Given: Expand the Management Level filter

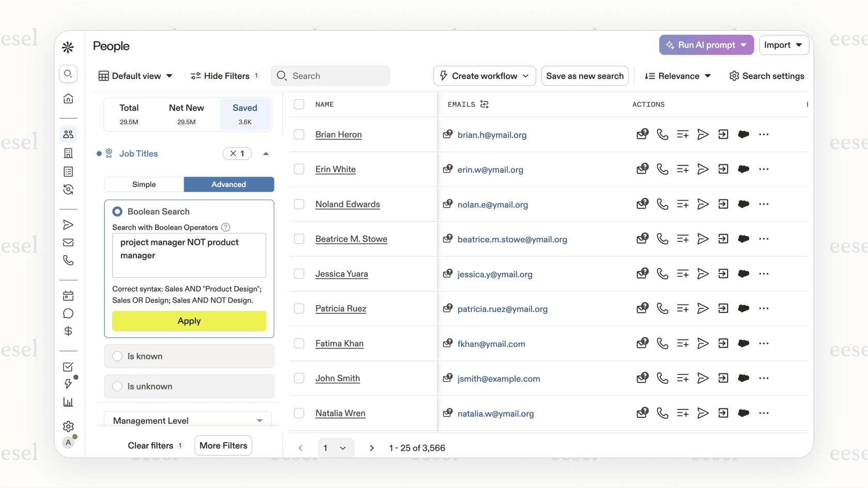Looking at the screenshot, I should click(188, 420).
